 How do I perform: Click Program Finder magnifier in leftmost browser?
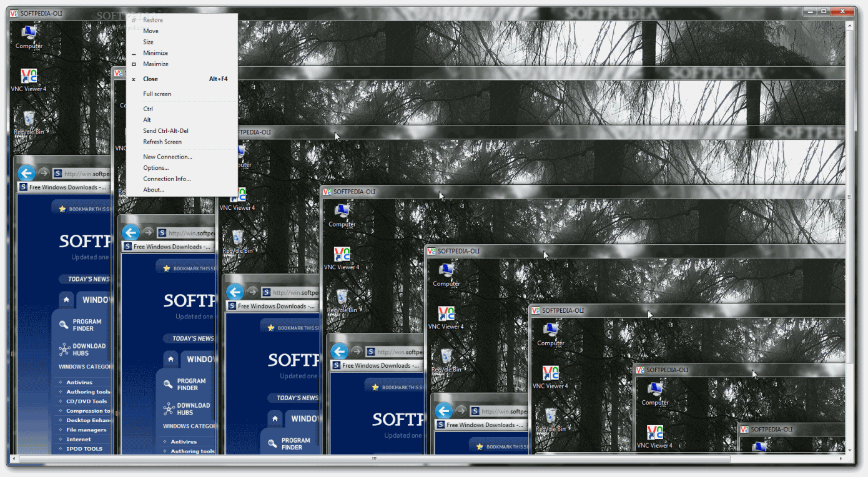[64, 325]
